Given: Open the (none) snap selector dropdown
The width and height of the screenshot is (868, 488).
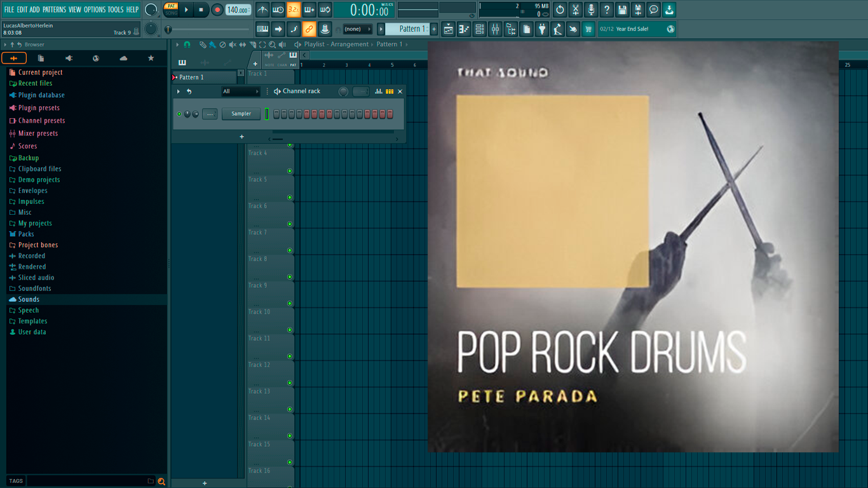Looking at the screenshot, I should click(357, 29).
